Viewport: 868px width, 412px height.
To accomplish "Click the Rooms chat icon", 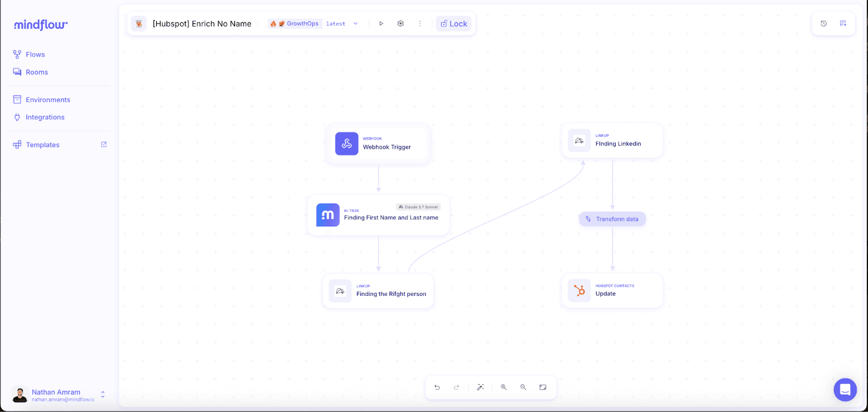I will coord(17,72).
